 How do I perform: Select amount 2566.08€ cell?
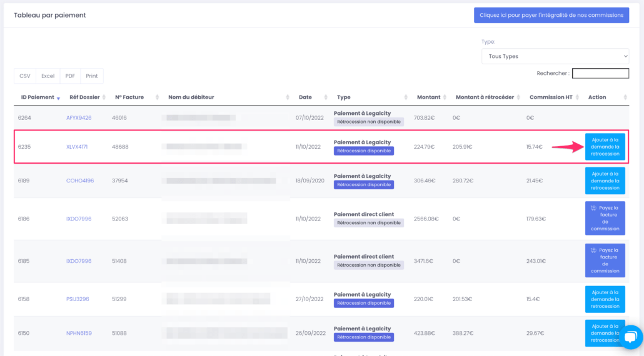click(x=426, y=219)
